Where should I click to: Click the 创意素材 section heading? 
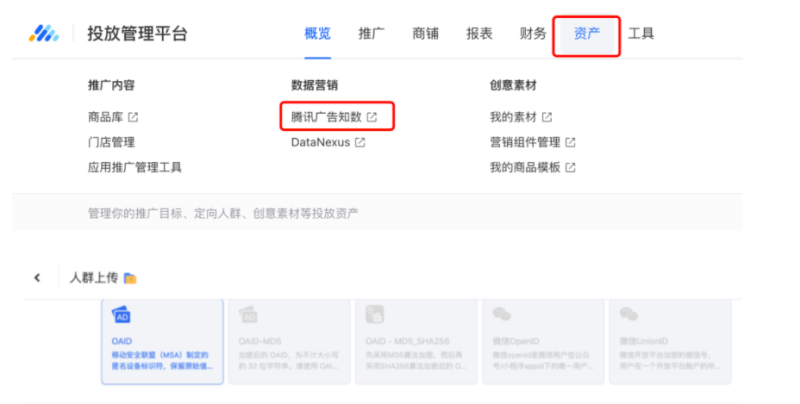click(513, 85)
